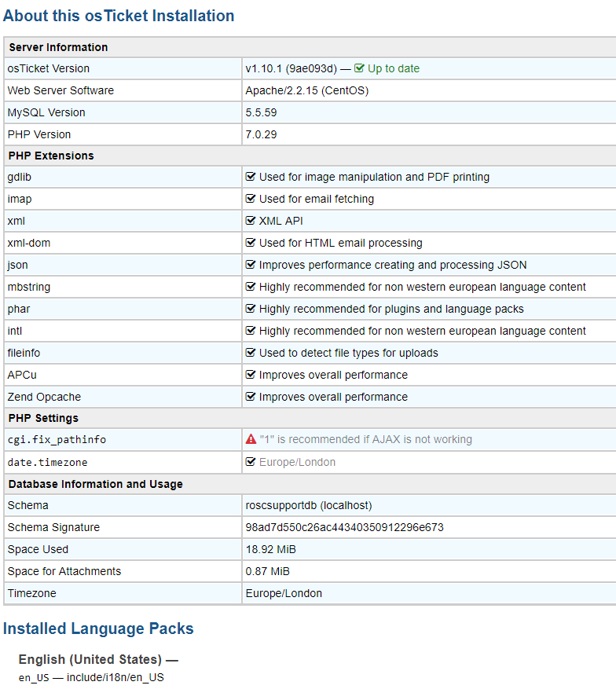Click the date.timezone setting name
This screenshot has height=689, width=616.
pos(47,462)
